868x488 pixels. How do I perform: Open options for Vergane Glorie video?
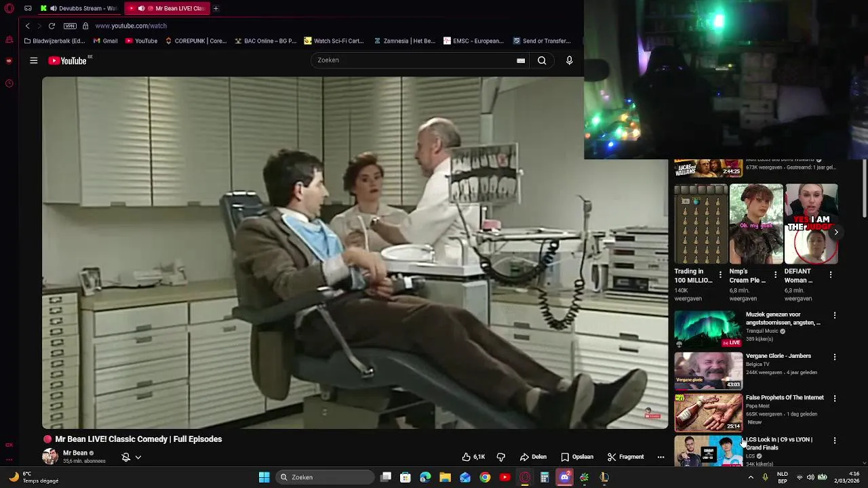835,357
